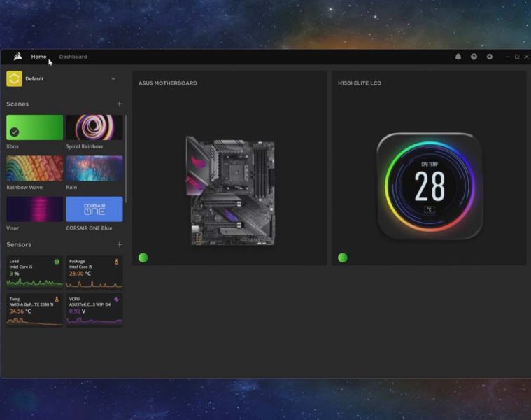Click the 34.56 °C GPU temperature value

pos(20,311)
